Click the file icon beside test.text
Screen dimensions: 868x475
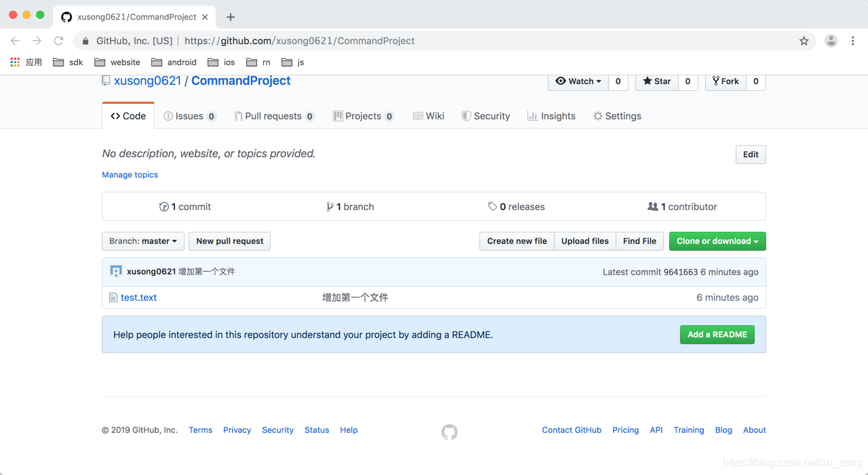[x=113, y=297]
